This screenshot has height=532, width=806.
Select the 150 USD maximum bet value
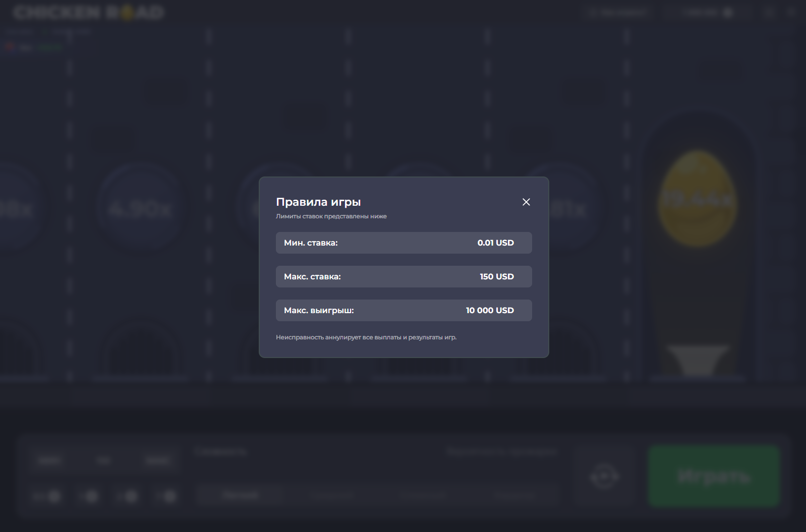coord(496,277)
